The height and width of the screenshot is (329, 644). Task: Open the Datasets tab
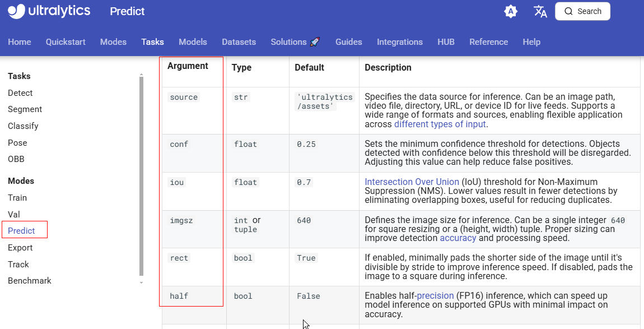[x=239, y=42]
